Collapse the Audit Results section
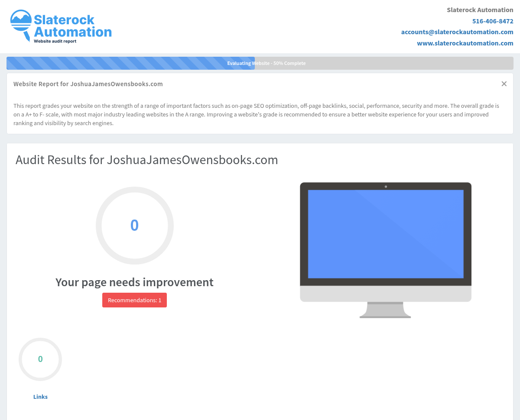The image size is (520, 420). click(x=147, y=160)
